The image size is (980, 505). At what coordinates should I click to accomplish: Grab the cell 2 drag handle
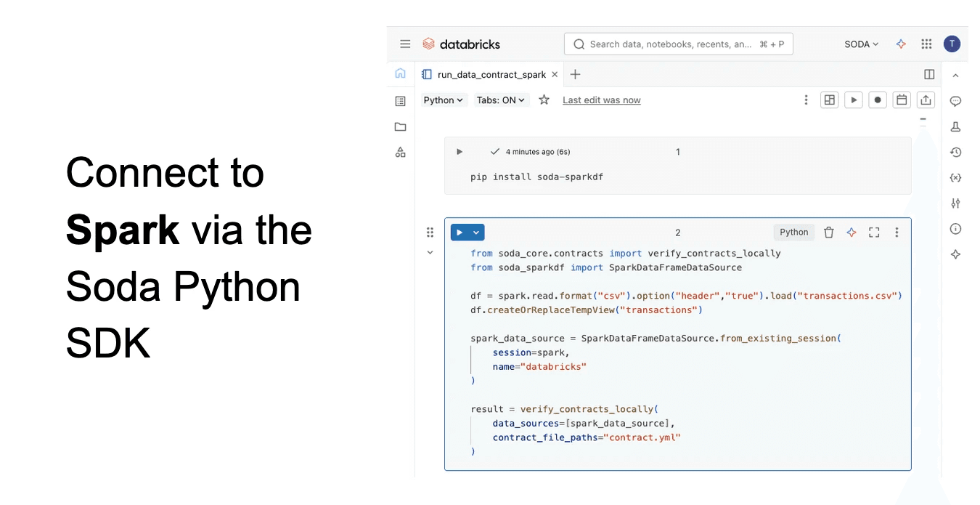(x=430, y=233)
